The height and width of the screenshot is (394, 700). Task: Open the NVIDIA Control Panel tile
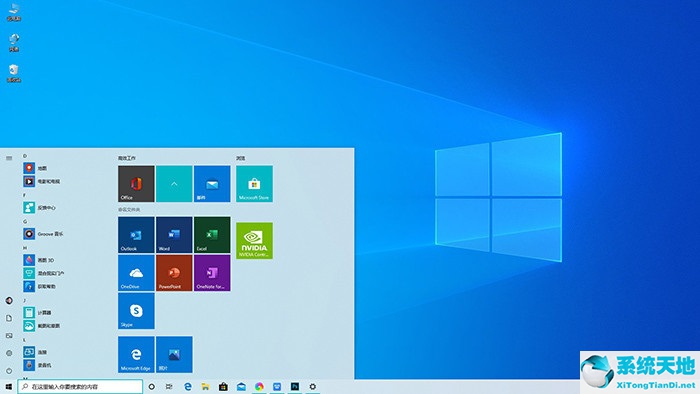pos(254,241)
